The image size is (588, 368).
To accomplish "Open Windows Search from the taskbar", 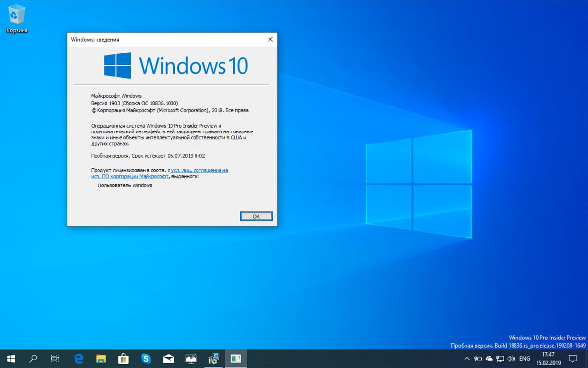I will pos(32,358).
